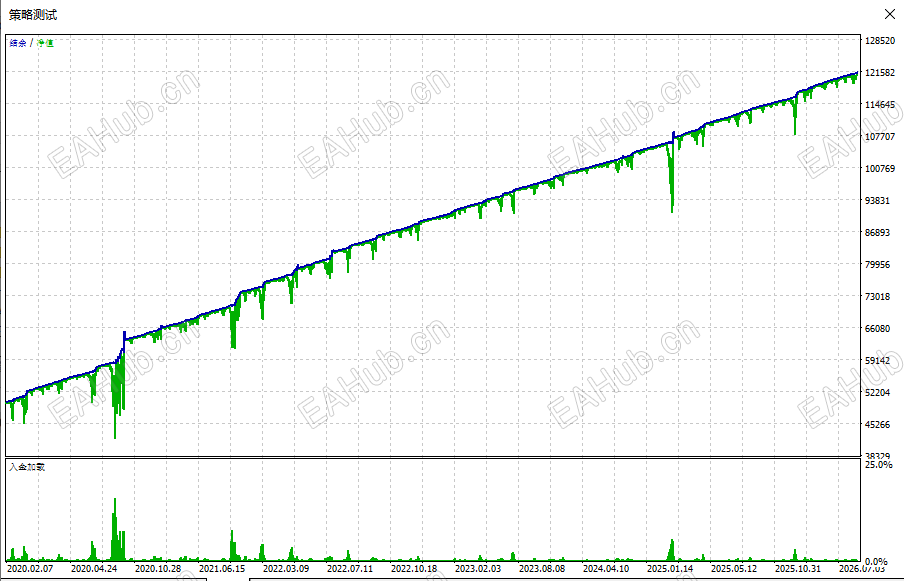Viewport: 904px width, 581px height.
Task: Select the green 净值 legend label
Action: tap(45, 43)
